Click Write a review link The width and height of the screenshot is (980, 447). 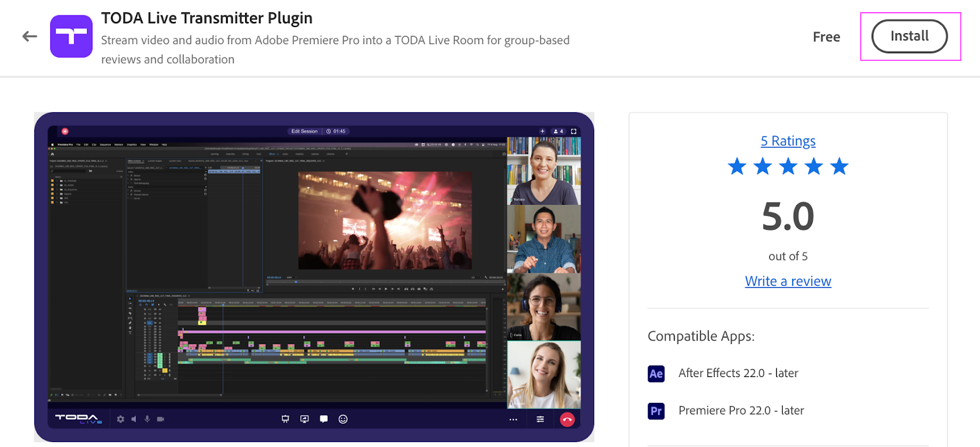[x=788, y=281]
